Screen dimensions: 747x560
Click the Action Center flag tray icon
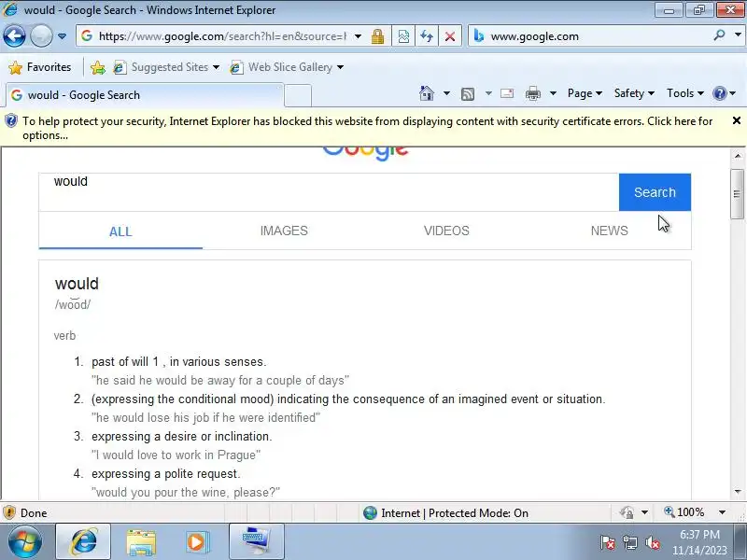click(607, 542)
